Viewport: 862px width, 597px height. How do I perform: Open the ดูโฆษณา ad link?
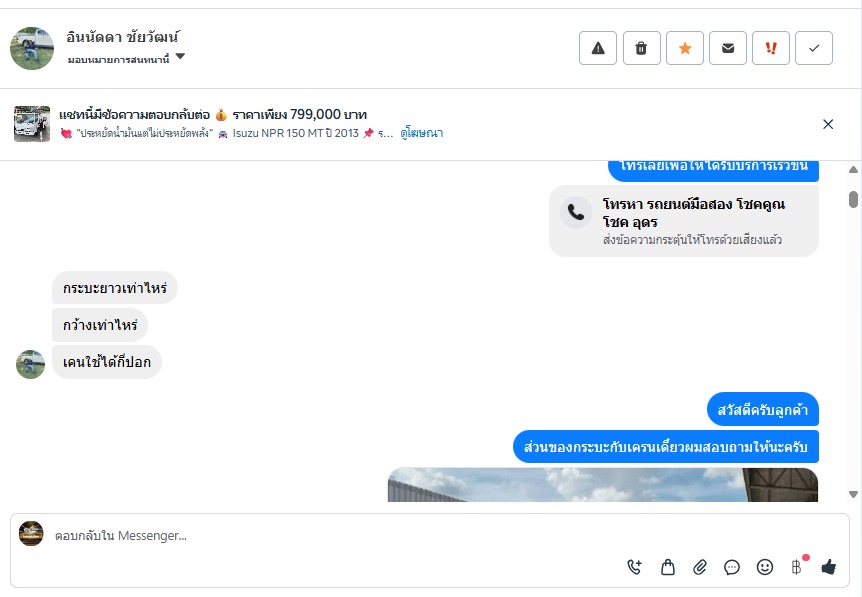pyautogui.click(x=422, y=133)
